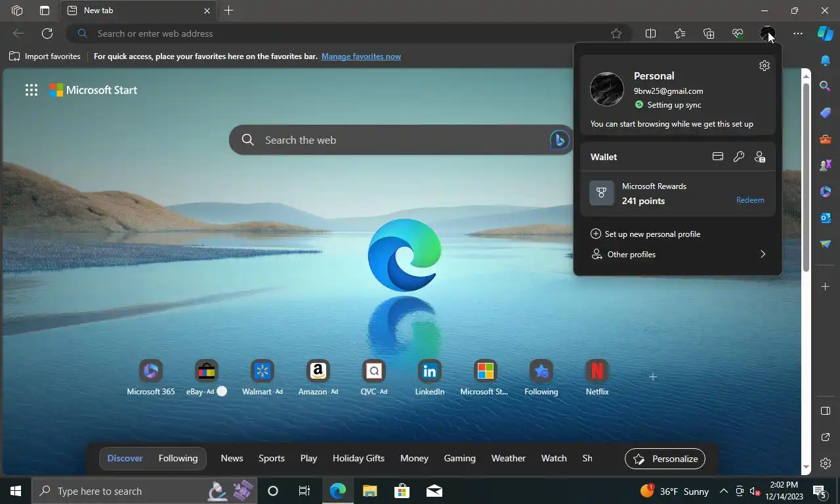
Task: Open sidebar Search icon
Action: pyautogui.click(x=826, y=86)
